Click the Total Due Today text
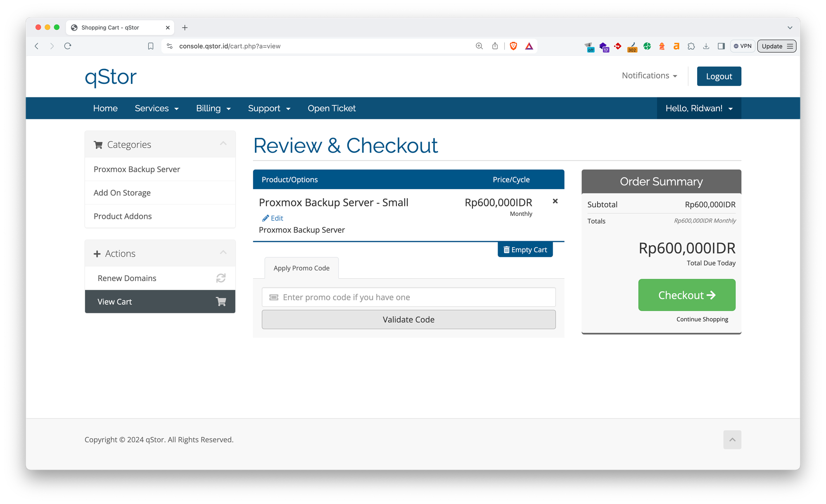 click(x=711, y=263)
